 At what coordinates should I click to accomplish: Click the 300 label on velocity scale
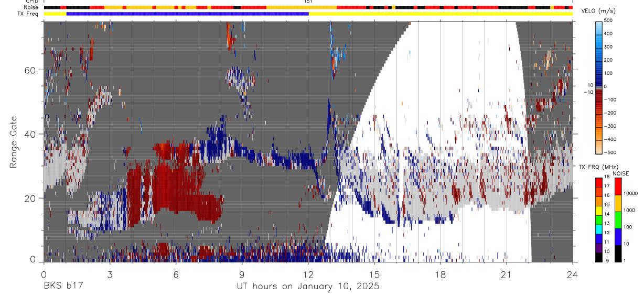coord(609,47)
